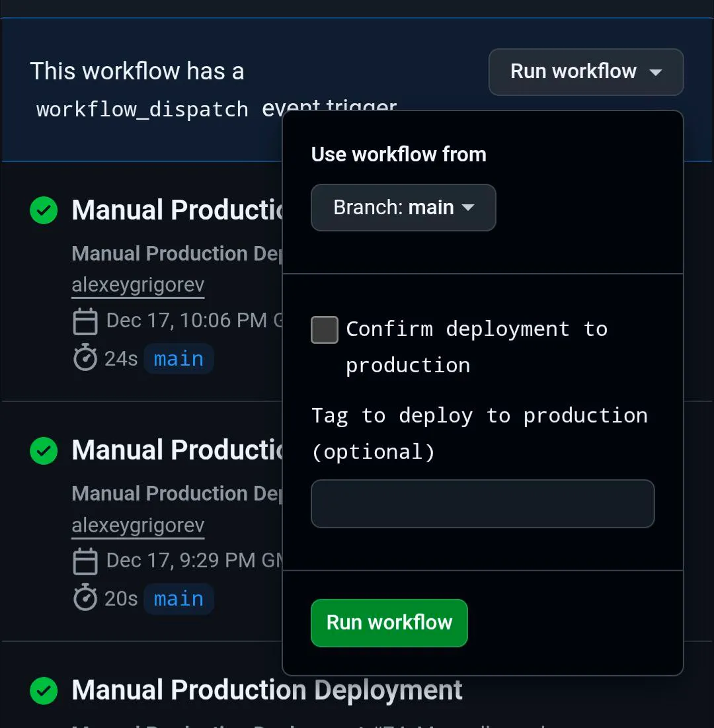Click the dropdown caret on the Run workflow header button
The image size is (714, 728).
coord(655,73)
